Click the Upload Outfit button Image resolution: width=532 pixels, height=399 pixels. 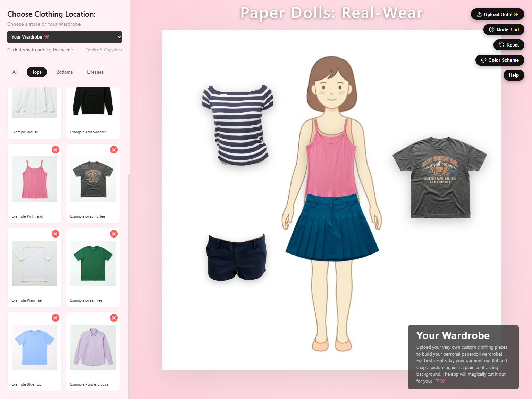[497, 14]
